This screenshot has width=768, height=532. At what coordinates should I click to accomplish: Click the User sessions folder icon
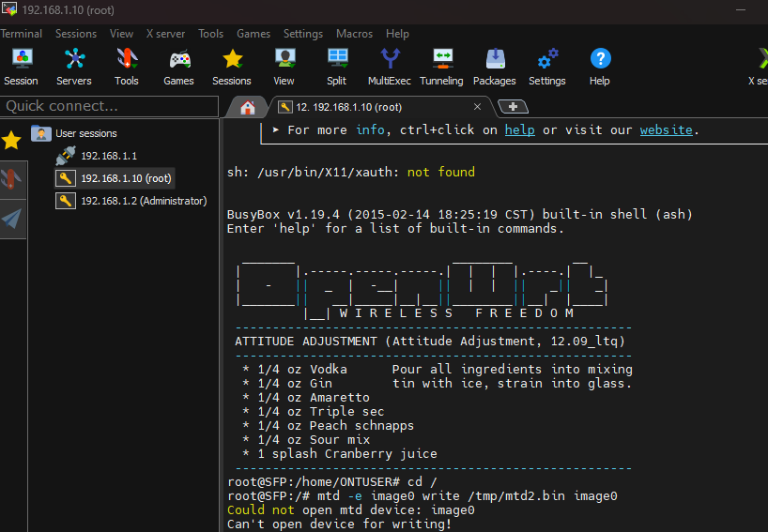[x=41, y=133]
